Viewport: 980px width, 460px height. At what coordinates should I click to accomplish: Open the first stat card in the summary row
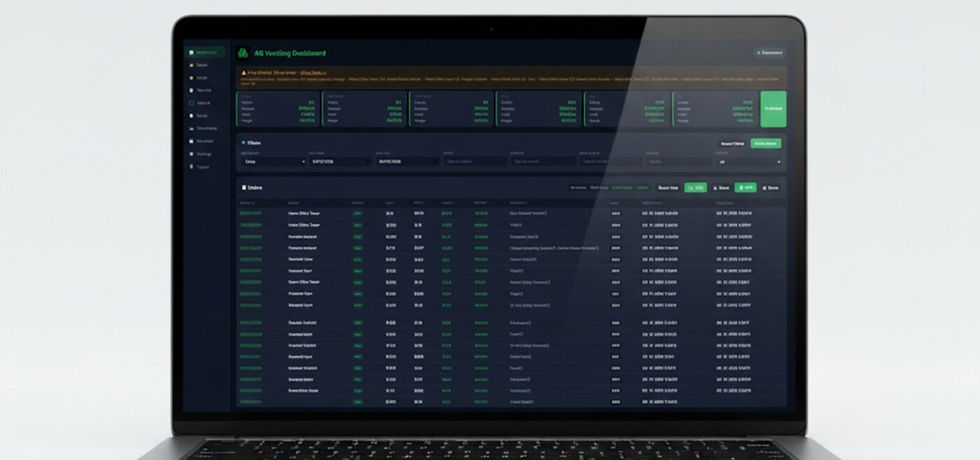point(278,109)
